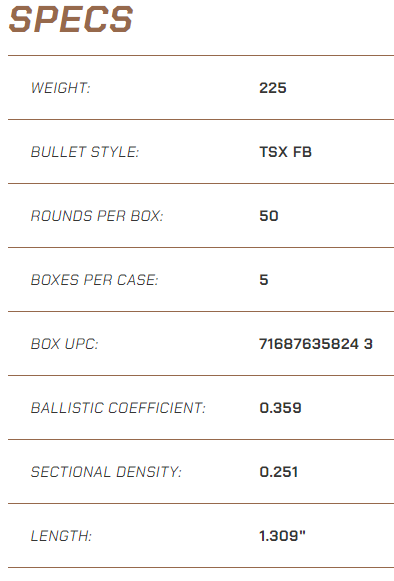This screenshot has height=581, width=394.
Task: Click the SPECS heading
Action: coord(71,19)
